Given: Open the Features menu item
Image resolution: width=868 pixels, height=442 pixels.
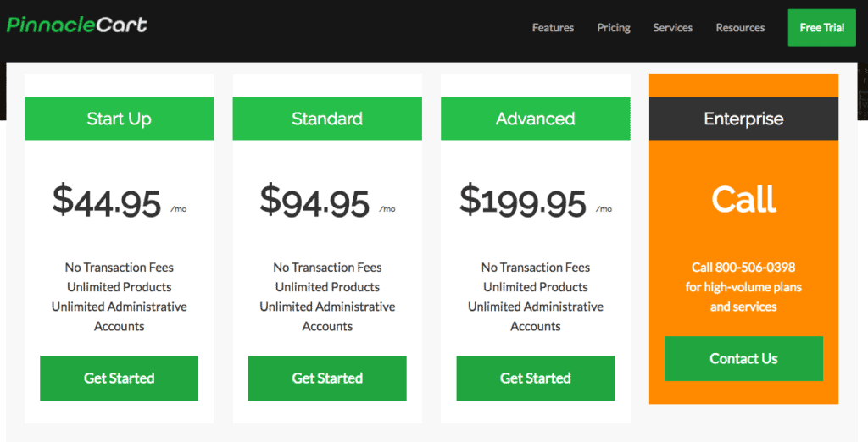Looking at the screenshot, I should pyautogui.click(x=553, y=28).
